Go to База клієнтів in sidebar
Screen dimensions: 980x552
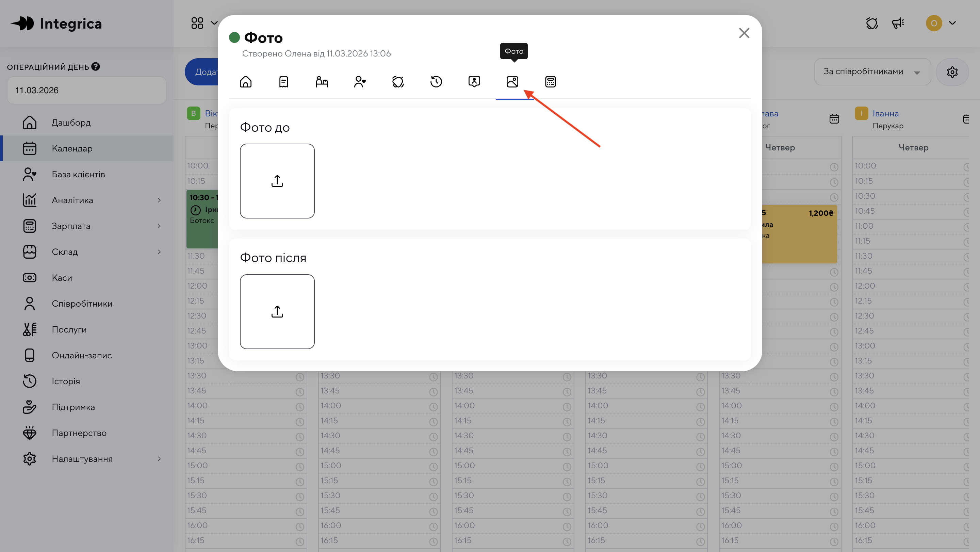coord(78,174)
